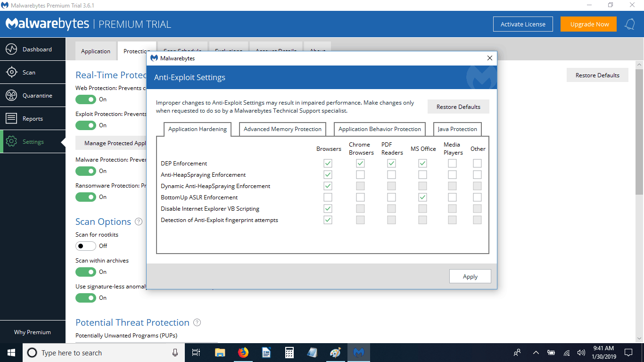
Task: Close the Anti-Exploit Settings dialog
Action: (489, 58)
